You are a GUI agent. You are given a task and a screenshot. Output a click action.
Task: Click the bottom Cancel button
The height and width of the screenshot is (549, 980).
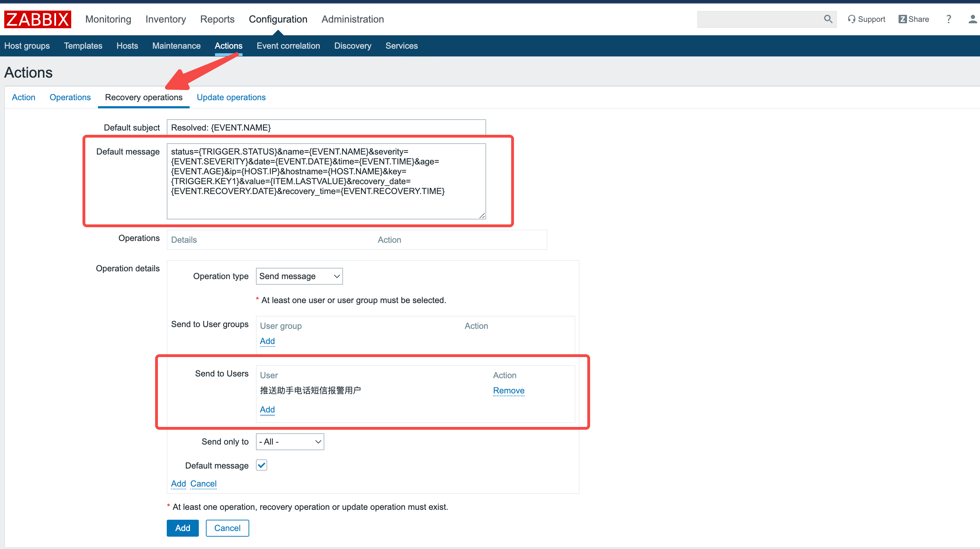pos(227,528)
